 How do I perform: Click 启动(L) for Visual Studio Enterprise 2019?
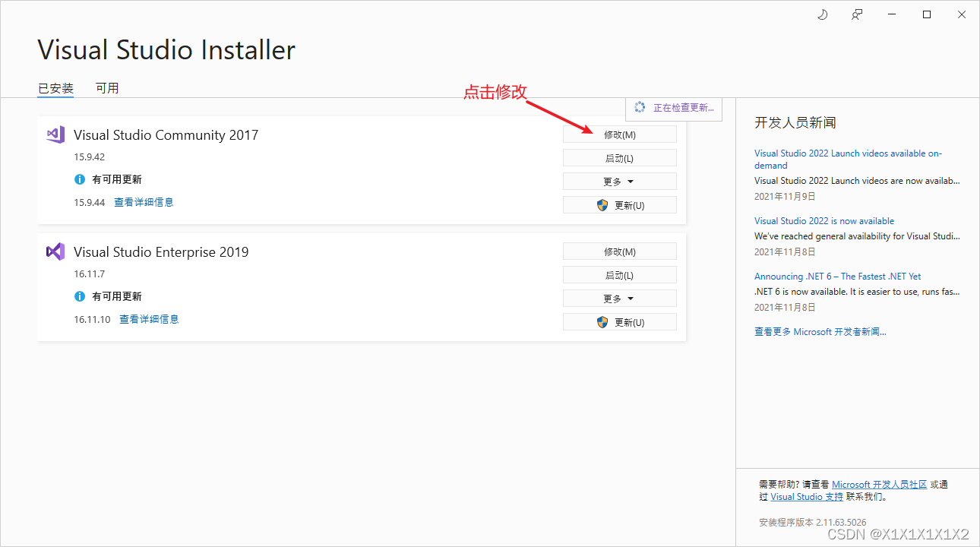coord(619,274)
